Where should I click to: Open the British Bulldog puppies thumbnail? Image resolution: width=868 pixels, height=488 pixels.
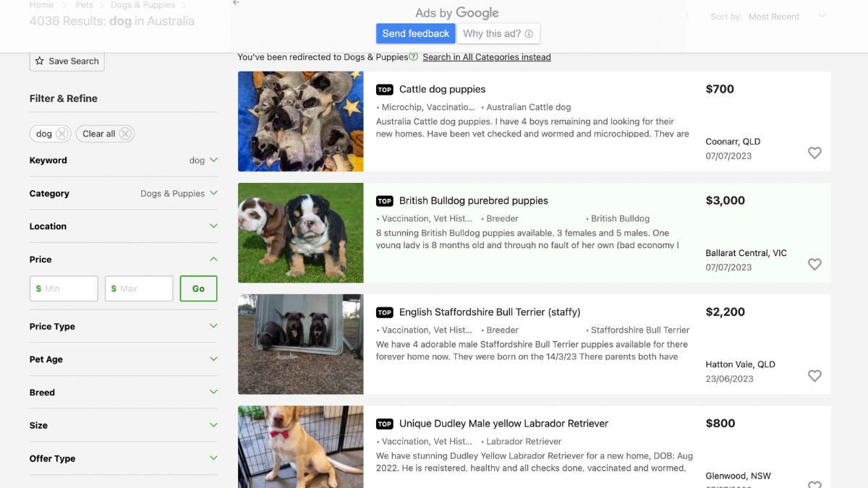coord(301,233)
